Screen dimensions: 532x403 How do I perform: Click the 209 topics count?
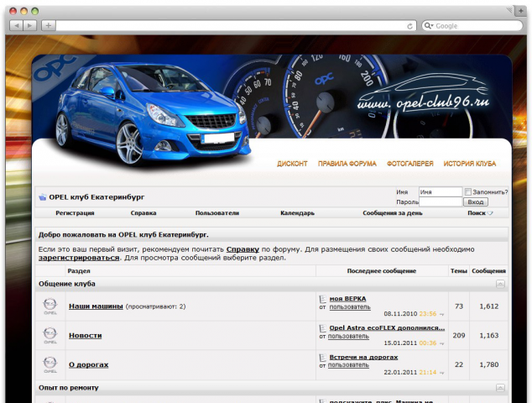pos(459,336)
